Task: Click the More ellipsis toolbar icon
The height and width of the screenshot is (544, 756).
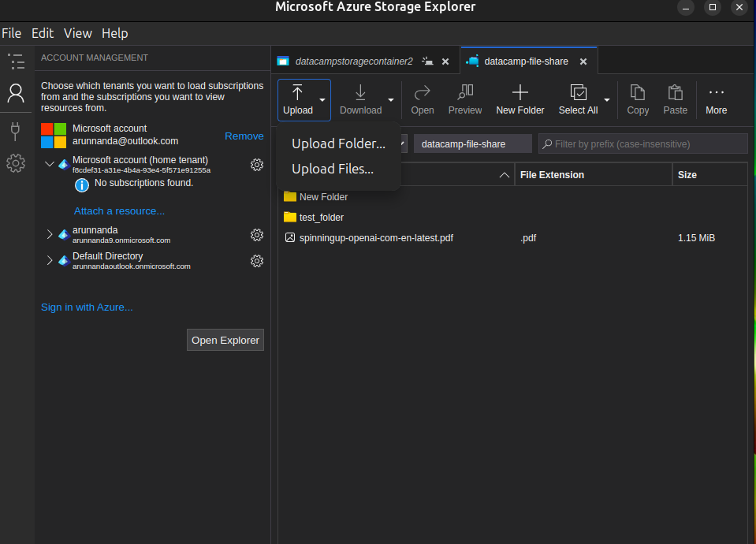Action: point(716,100)
